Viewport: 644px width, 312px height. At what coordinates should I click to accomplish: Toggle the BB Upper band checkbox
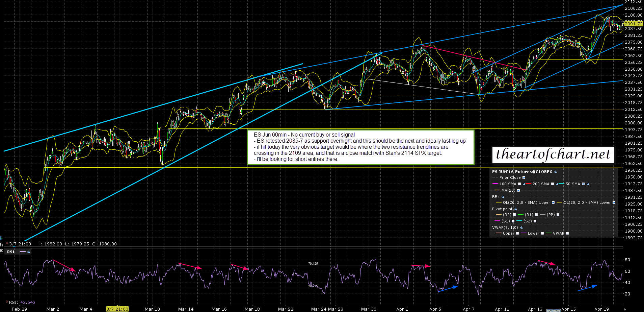click(553, 203)
